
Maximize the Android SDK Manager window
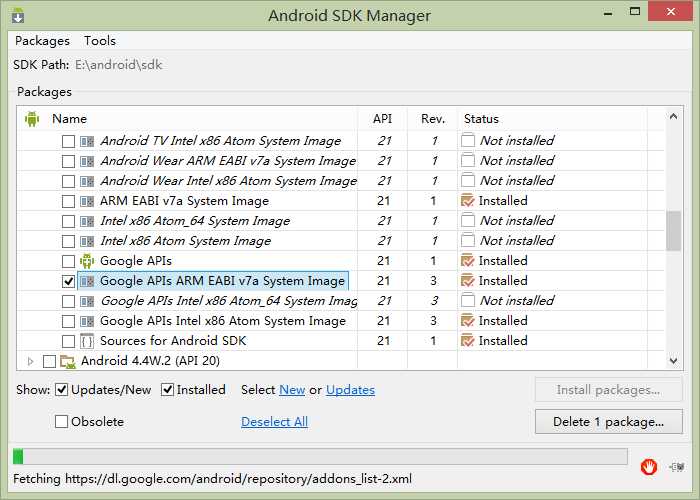(635, 12)
